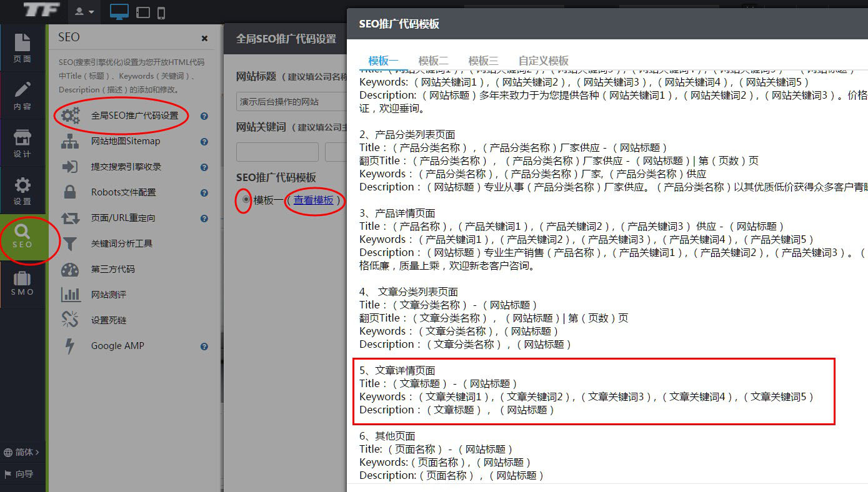Open 网站地图Sitemap menu item
Image resolution: width=868 pixels, height=492 pixels.
125,141
